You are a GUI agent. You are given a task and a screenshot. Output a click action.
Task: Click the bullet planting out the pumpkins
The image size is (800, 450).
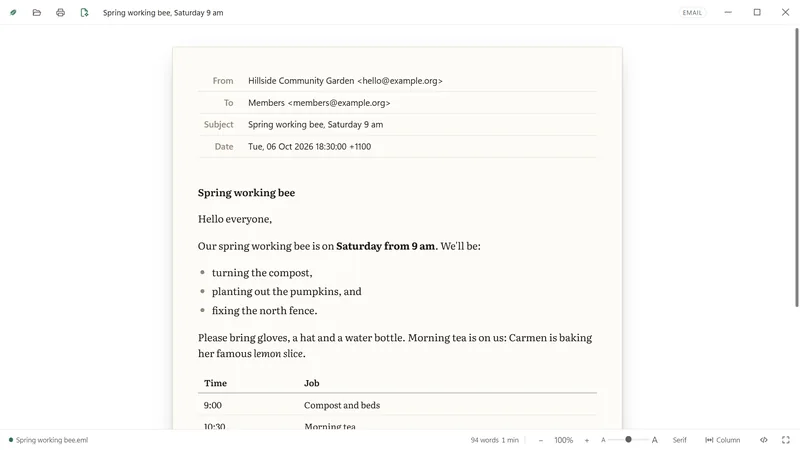(x=286, y=291)
